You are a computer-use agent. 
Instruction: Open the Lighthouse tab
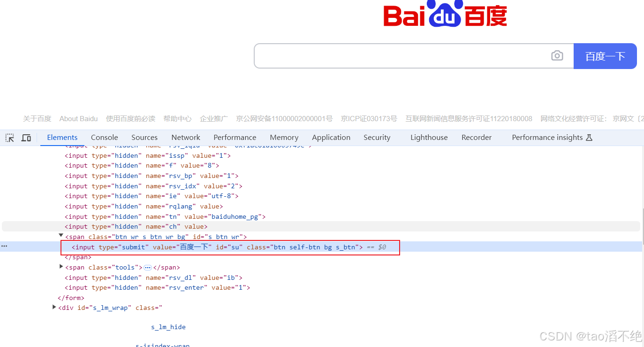pos(429,138)
